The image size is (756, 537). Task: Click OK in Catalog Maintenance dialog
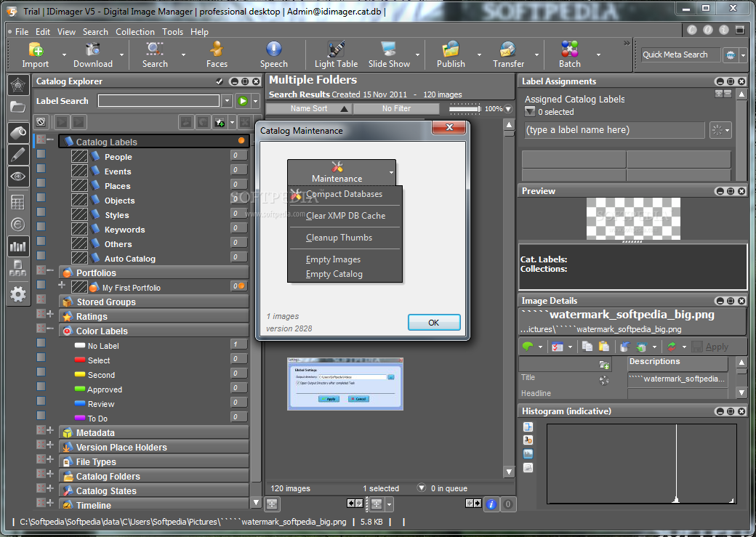pyautogui.click(x=434, y=323)
